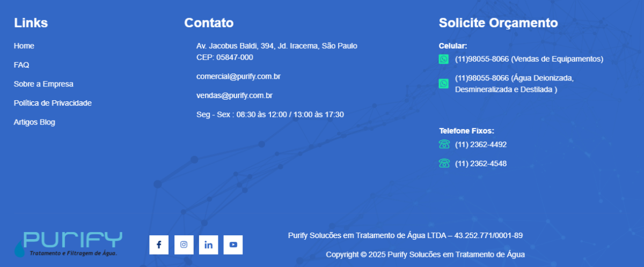644x267 pixels.
Task: Call landline number (11) 2362-4548
Action: pos(481,164)
